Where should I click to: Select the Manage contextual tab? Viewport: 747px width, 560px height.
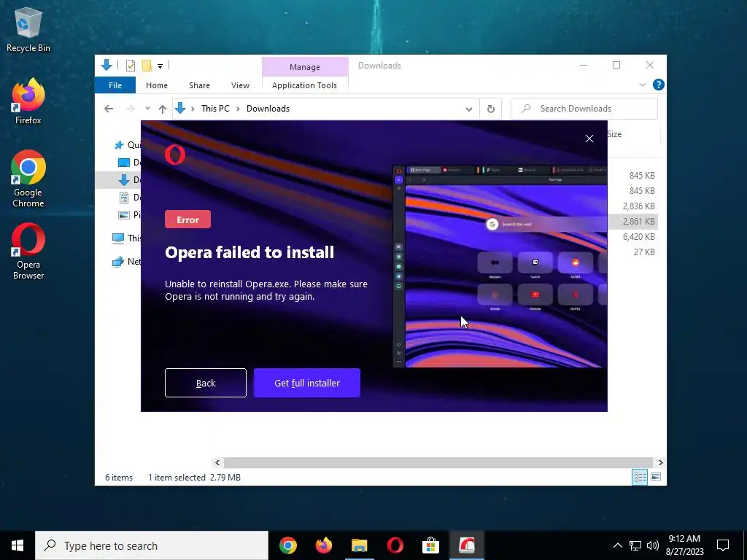pos(305,67)
